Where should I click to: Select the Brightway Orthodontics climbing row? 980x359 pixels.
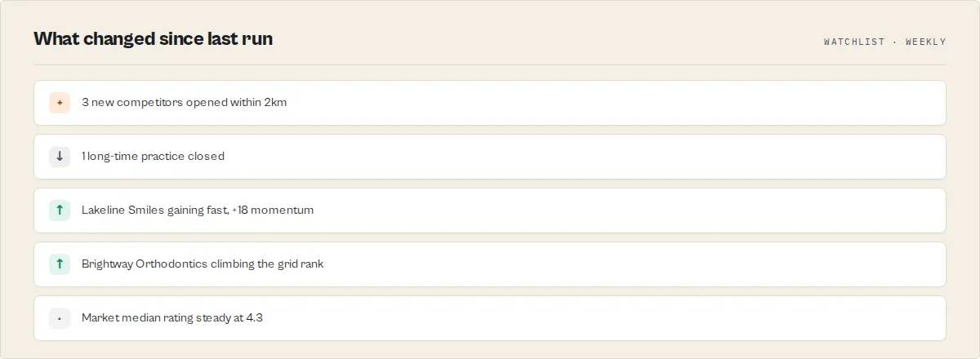coord(490,264)
